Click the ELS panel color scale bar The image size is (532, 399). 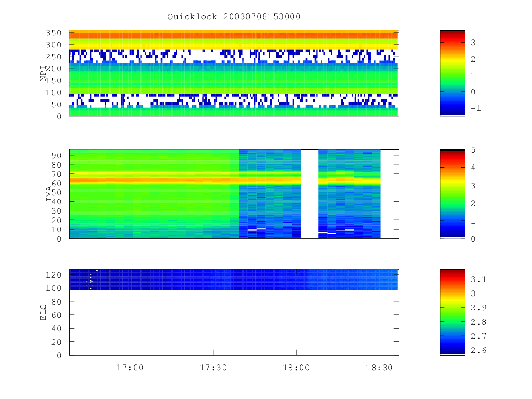452,312
